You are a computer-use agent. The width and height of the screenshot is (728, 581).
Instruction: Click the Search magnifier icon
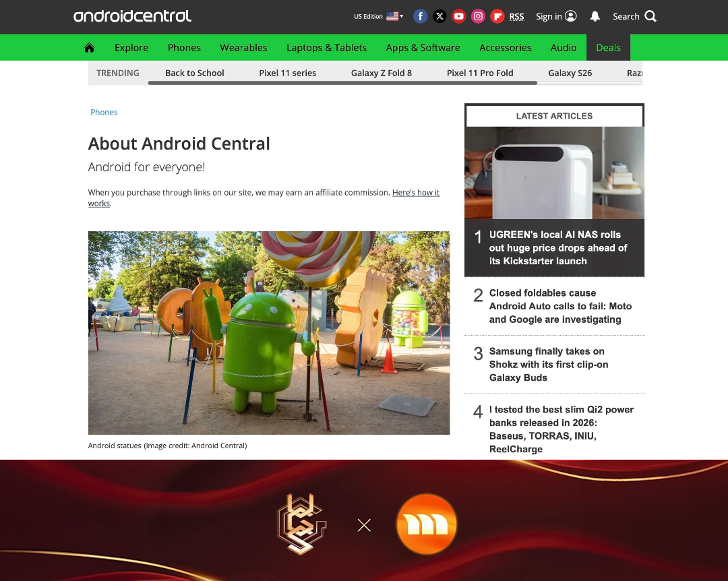[x=650, y=16]
